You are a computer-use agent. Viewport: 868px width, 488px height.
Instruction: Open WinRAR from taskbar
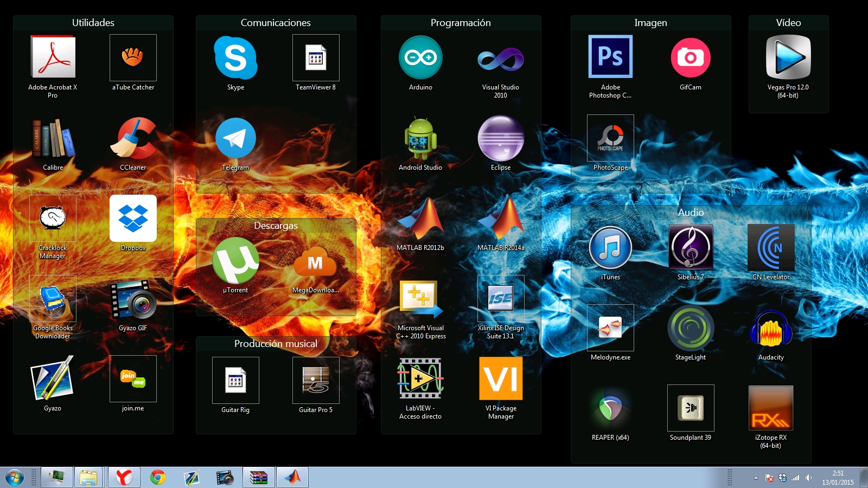tap(258, 477)
